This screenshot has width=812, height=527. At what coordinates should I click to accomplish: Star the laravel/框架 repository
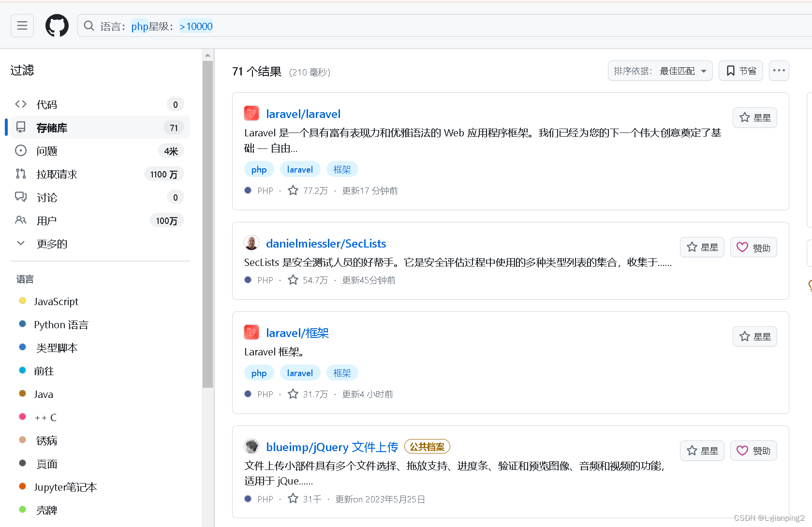755,337
